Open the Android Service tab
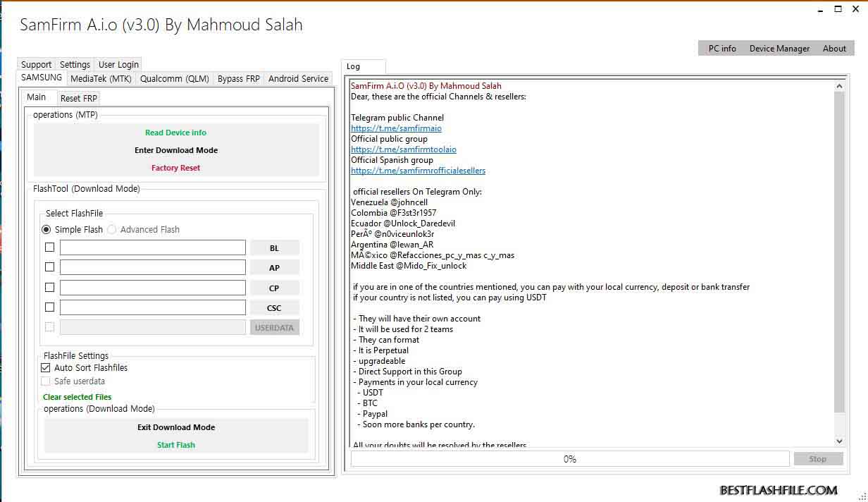This screenshot has width=868, height=502. tap(299, 79)
